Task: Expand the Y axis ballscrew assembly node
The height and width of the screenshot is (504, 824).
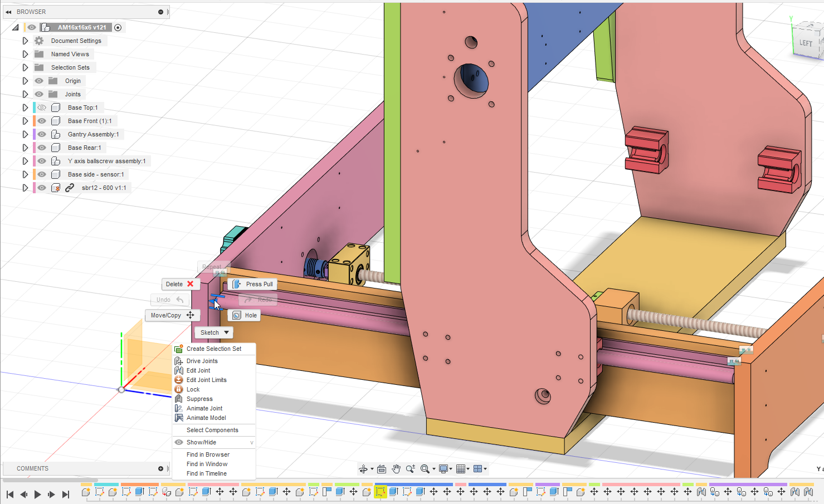Action: (25, 161)
